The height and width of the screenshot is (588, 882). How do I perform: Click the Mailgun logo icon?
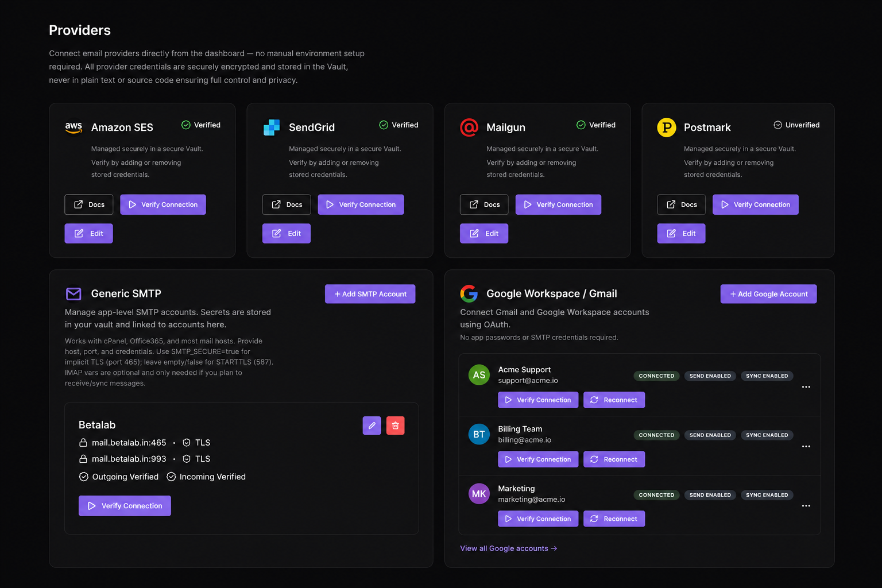(x=469, y=127)
